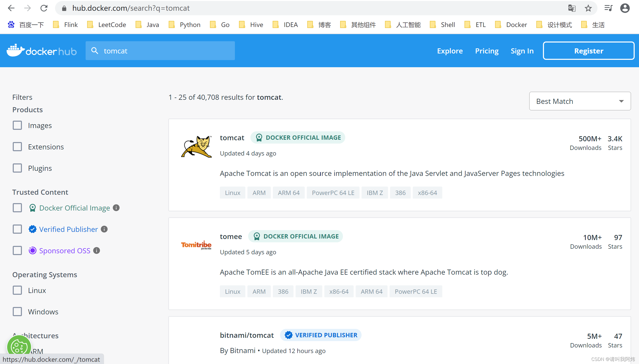Check the Docker Official Image filter

pyautogui.click(x=17, y=208)
